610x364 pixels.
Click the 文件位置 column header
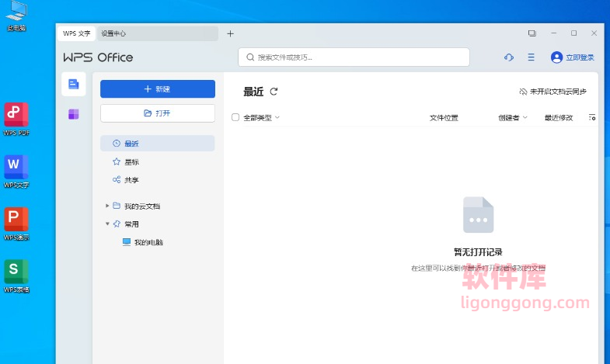[x=444, y=118]
